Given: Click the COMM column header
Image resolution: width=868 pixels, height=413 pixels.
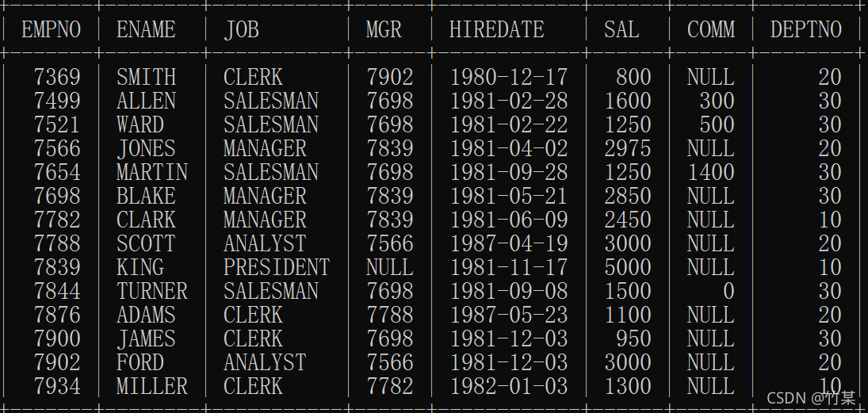Looking at the screenshot, I should (710, 30).
